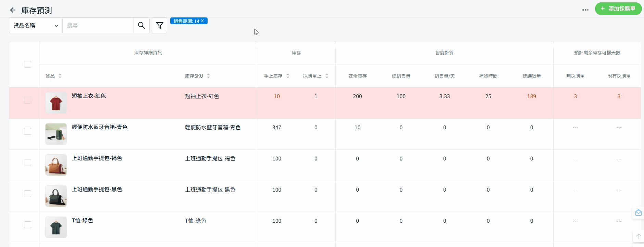Viewport: 644px width, 247px height.
Task: Open the 上班通勤手提包-黑色 product name
Action: pos(97,189)
